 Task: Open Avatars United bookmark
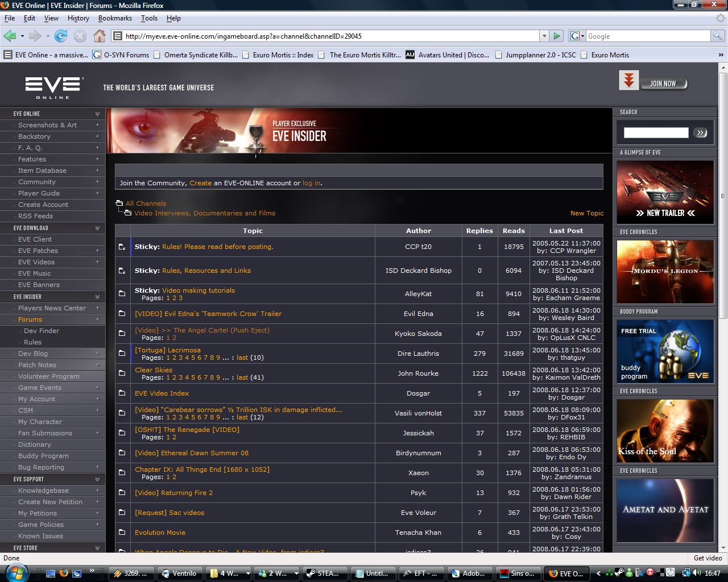pos(448,55)
